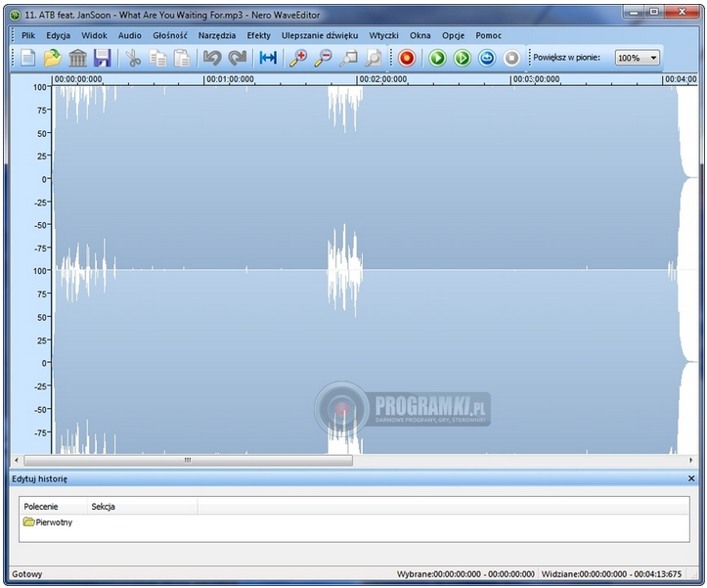Click the zoom to selection icon
The height and width of the screenshot is (588, 707).
point(348,59)
